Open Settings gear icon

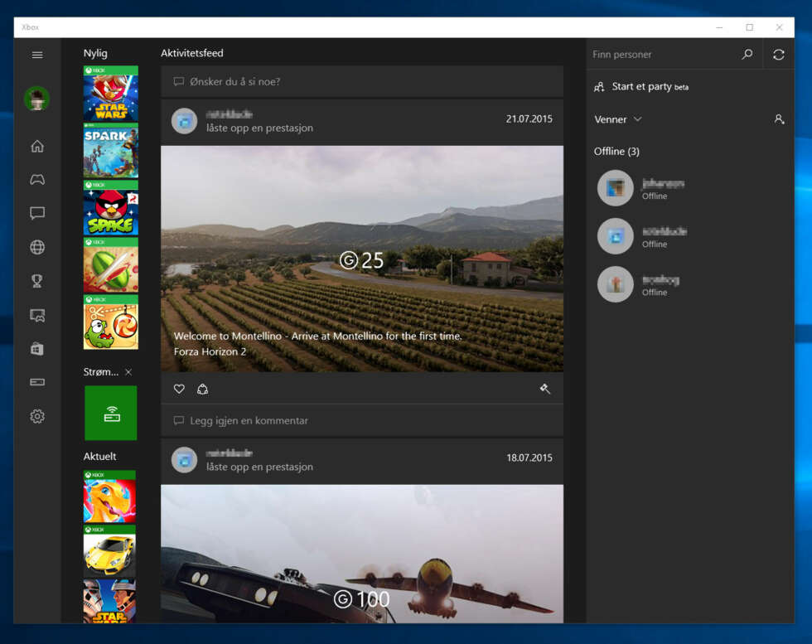37,416
